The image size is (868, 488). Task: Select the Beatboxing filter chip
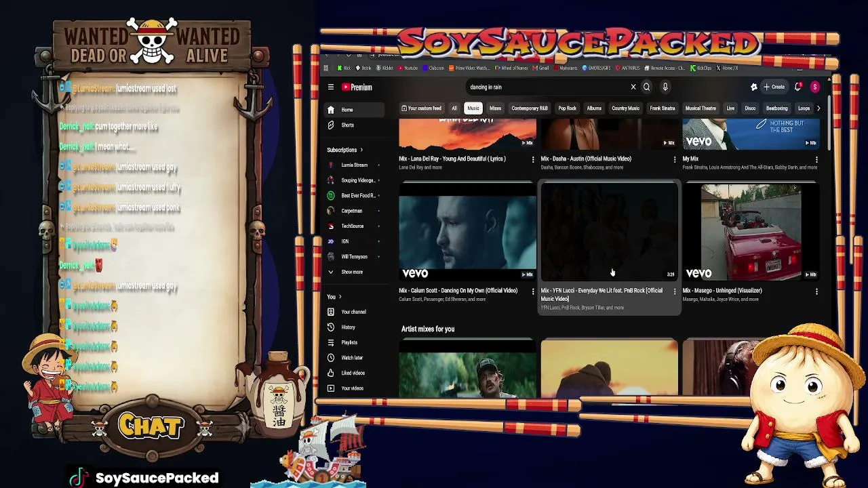click(x=777, y=108)
